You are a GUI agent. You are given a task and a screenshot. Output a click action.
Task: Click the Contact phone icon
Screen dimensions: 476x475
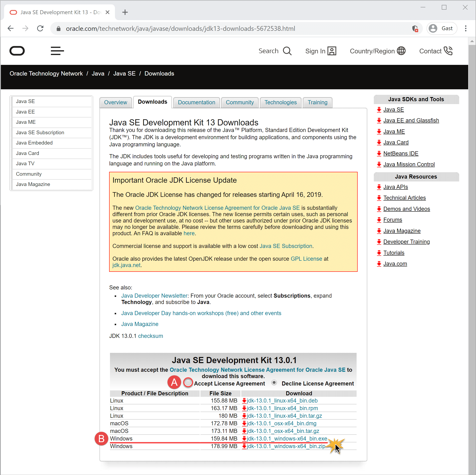point(448,51)
